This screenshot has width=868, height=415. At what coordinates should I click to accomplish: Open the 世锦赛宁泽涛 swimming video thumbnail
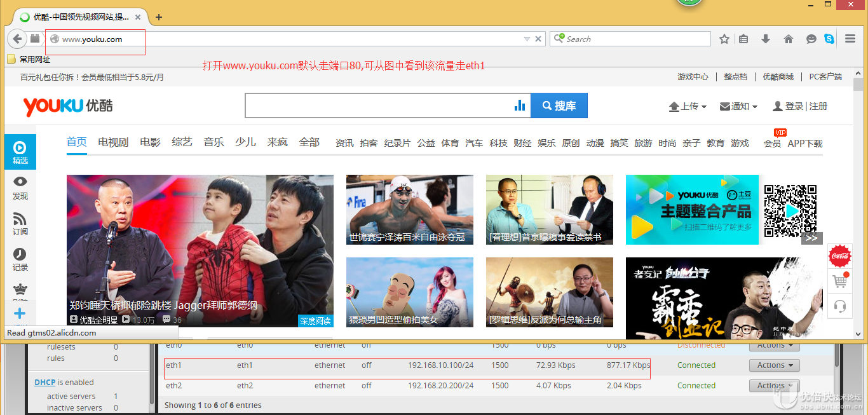[x=410, y=210]
